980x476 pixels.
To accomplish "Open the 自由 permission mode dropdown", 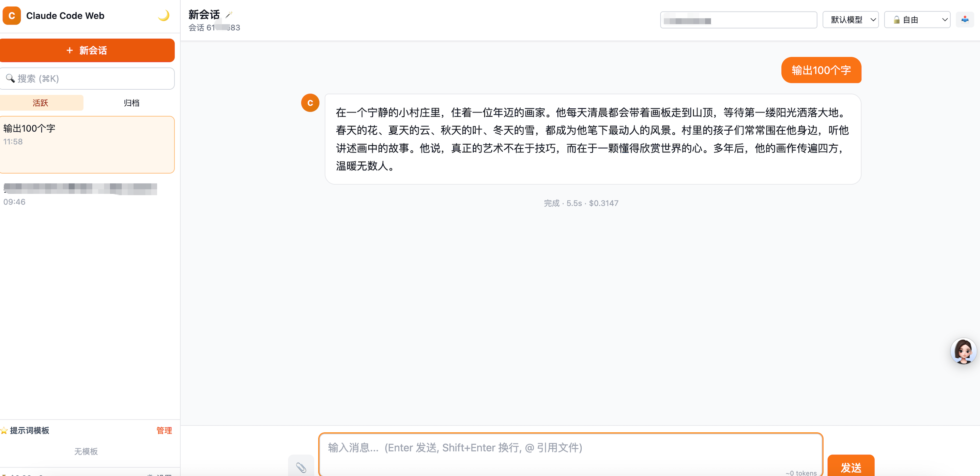I will [x=917, y=20].
